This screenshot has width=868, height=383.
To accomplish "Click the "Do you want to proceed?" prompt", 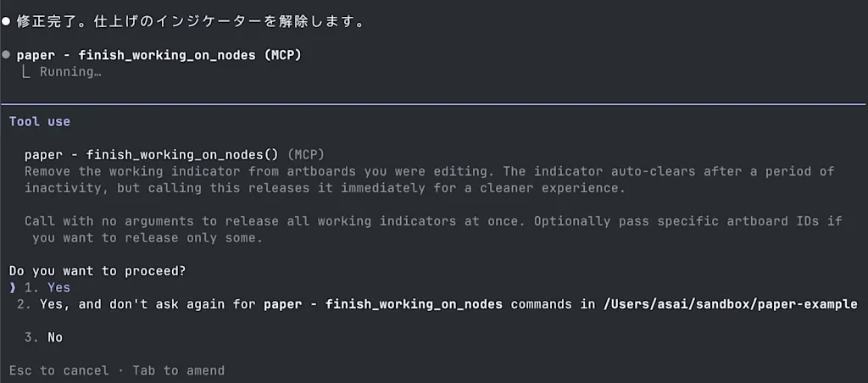I will tap(97, 271).
